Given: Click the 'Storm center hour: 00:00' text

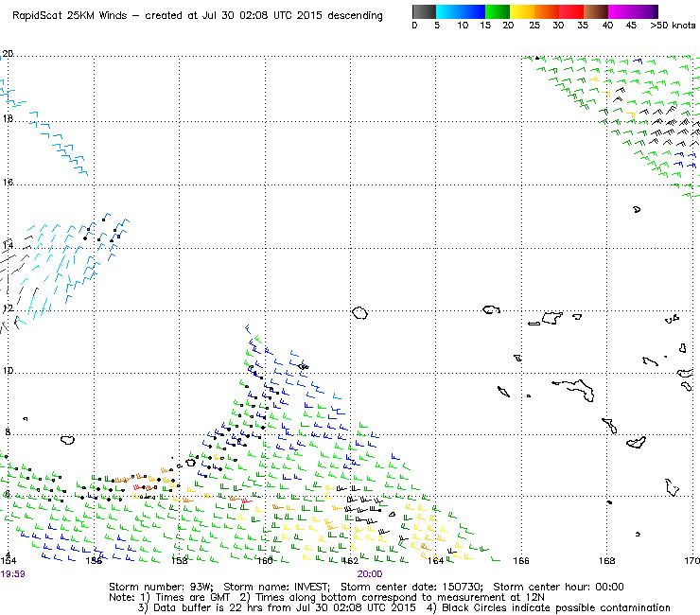Looking at the screenshot, I should pos(558,587).
